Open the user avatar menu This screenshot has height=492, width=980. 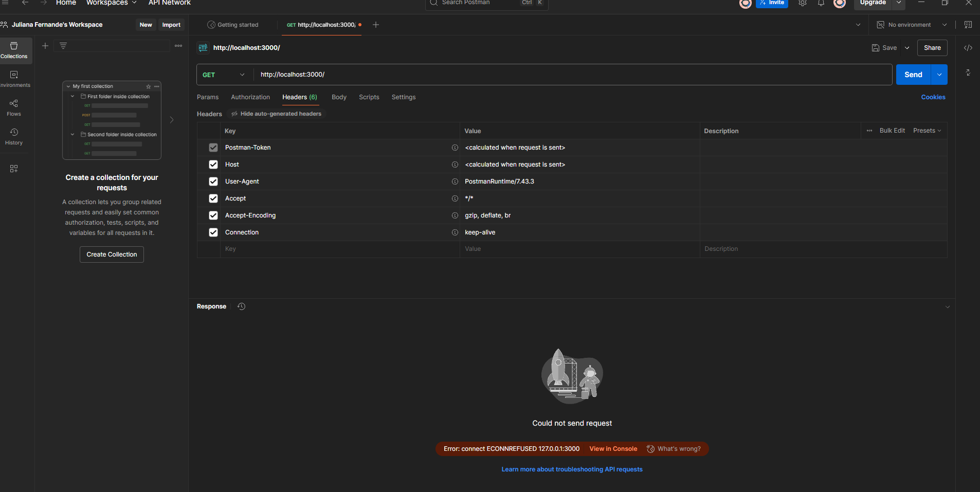(x=840, y=3)
